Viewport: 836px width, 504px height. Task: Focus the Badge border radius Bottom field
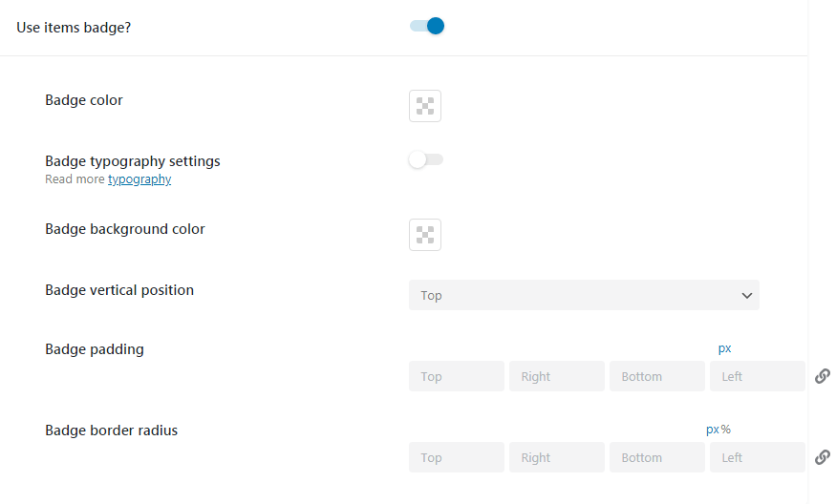click(x=657, y=457)
